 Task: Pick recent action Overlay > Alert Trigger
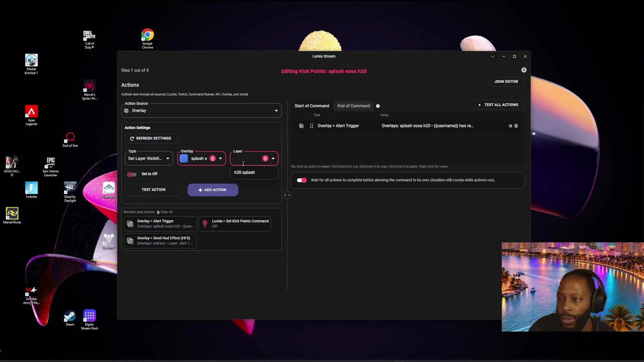pyautogui.click(x=161, y=223)
